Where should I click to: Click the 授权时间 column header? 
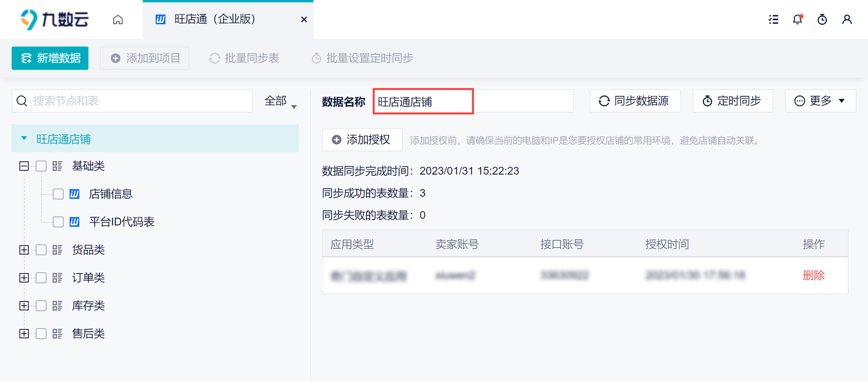667,244
